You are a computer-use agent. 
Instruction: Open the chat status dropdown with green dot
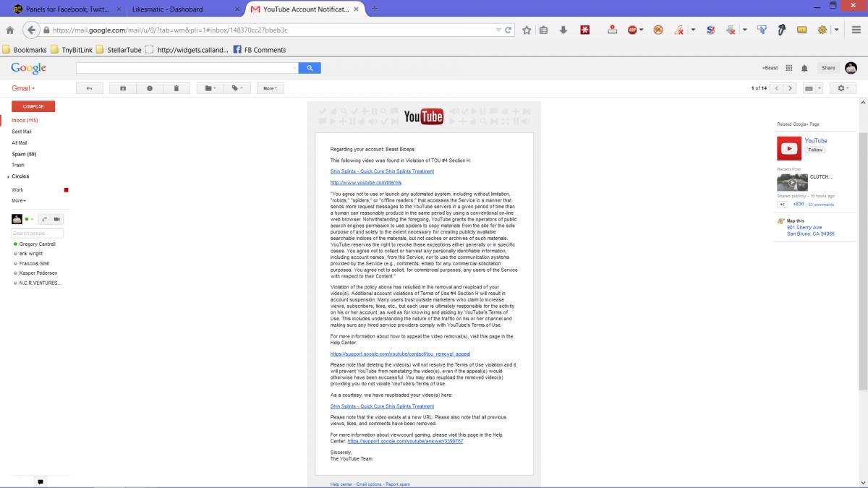pos(30,219)
